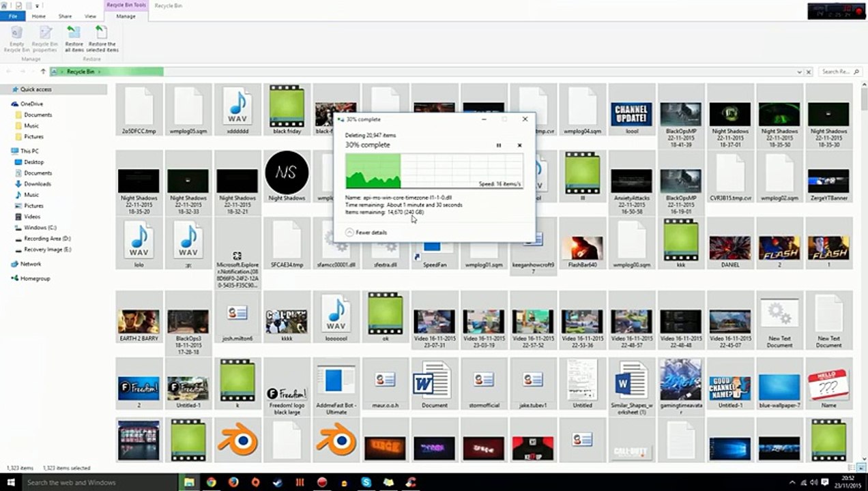Click Search the web and Windows box
Screen dimensions: 868x491
pos(100,482)
